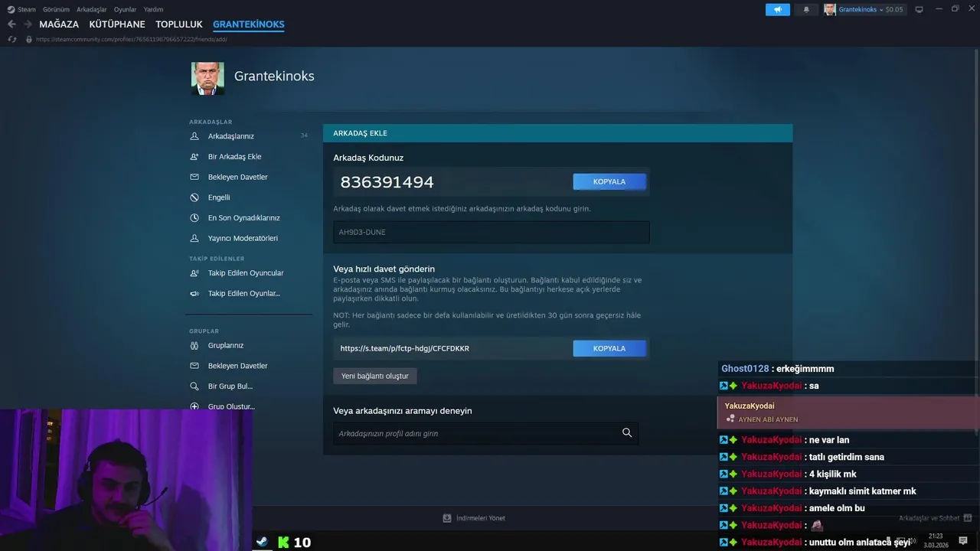Open the Görünüm menu
980x551 pixels.
tap(56, 9)
